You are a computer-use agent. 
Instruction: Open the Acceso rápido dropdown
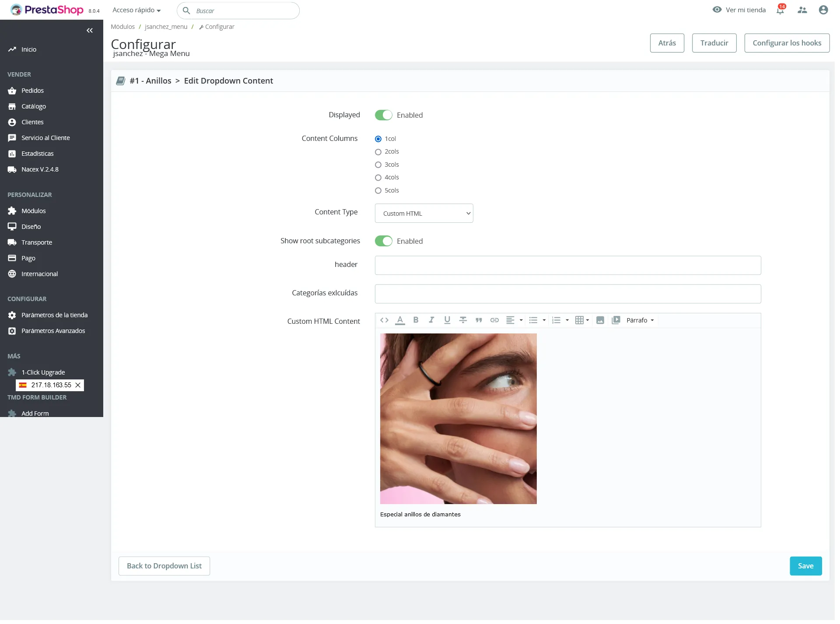click(x=136, y=10)
